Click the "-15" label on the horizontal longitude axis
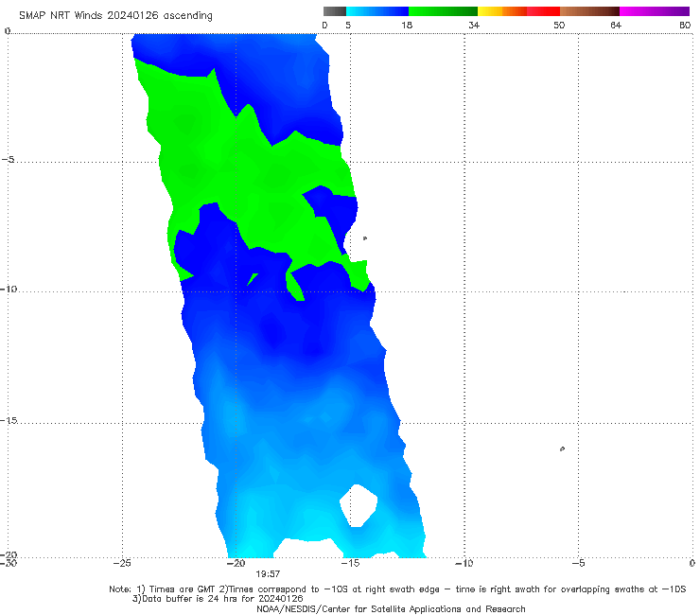This screenshot has width=700, height=615. pyautogui.click(x=350, y=563)
